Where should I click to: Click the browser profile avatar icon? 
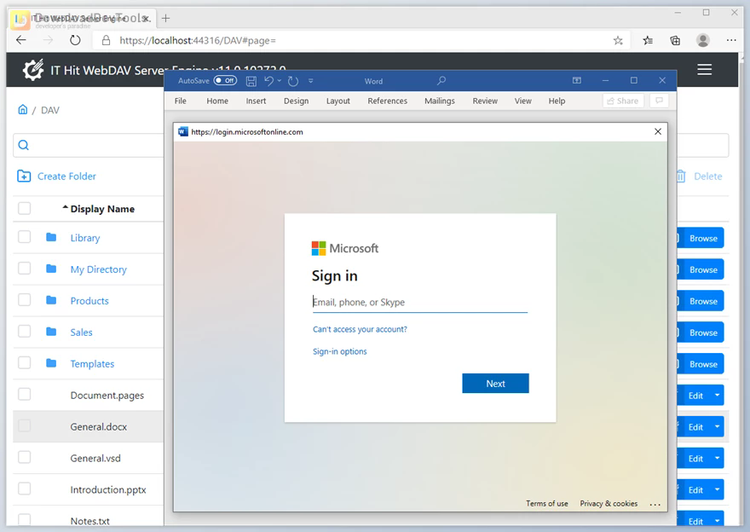tap(703, 41)
